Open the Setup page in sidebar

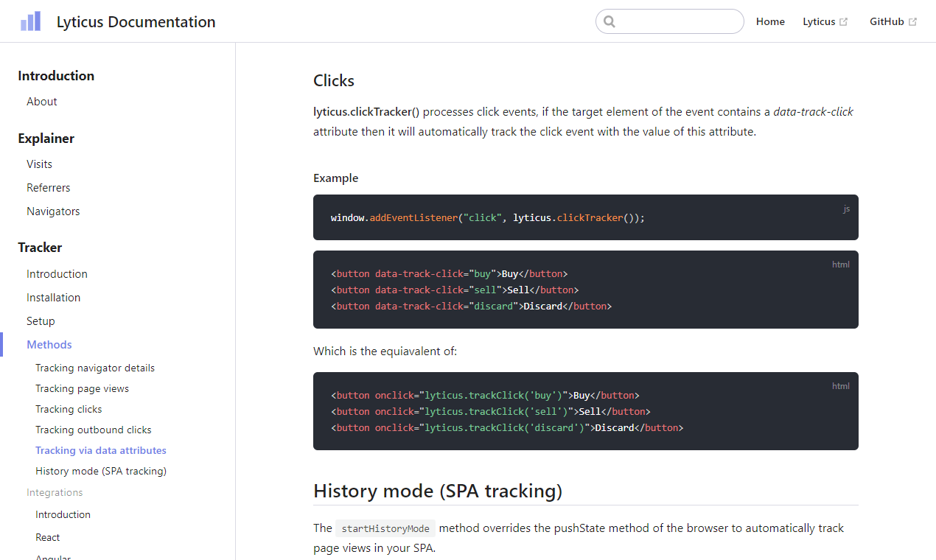coord(41,321)
